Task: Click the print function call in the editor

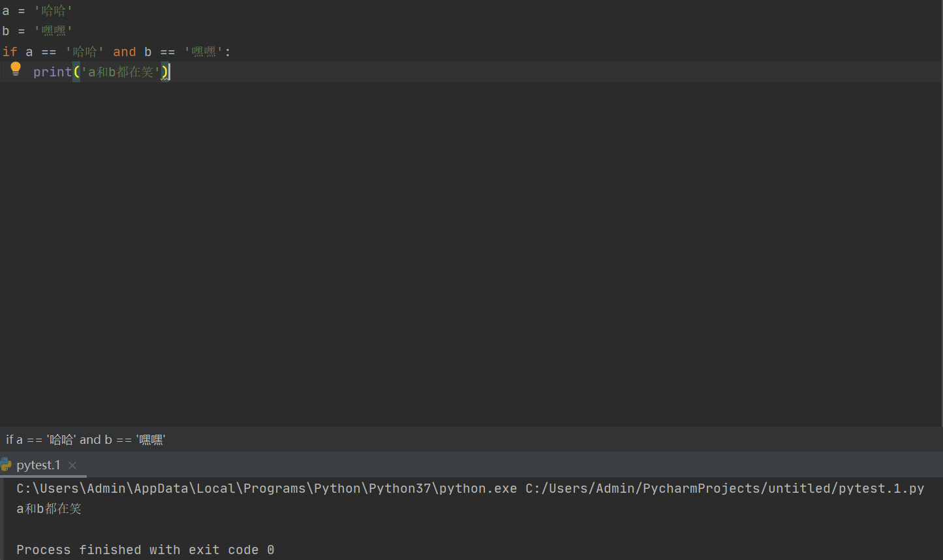Action: (x=52, y=72)
